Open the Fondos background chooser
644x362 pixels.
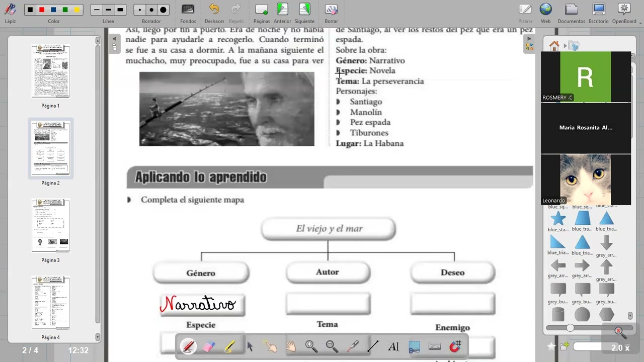188,13
